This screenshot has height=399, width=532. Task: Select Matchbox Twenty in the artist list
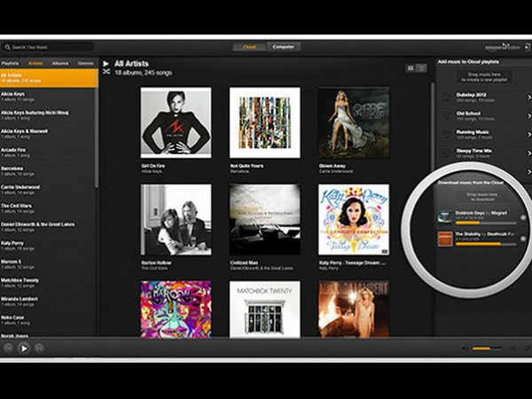(49, 284)
